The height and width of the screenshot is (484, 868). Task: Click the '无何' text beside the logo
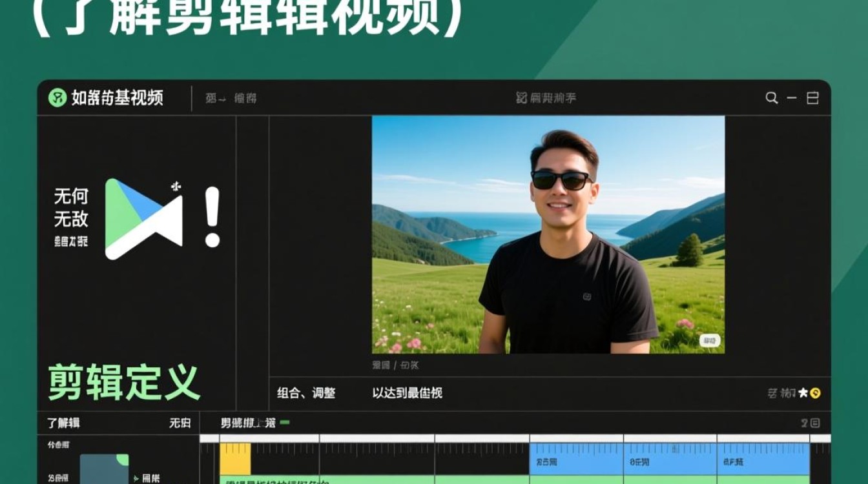pos(71,196)
